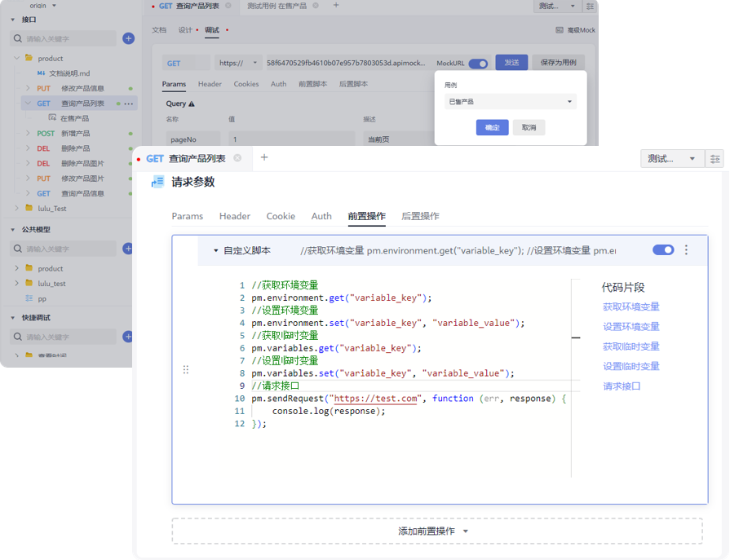Open the more options dots on 查询产品列表 row
The width and height of the screenshot is (730, 560).
point(129,104)
